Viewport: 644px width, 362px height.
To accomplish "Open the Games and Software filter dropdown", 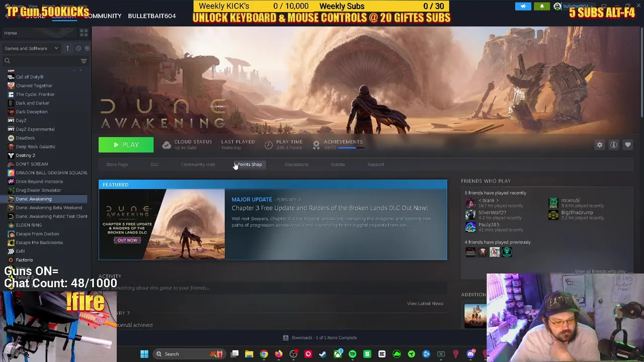I will point(31,48).
